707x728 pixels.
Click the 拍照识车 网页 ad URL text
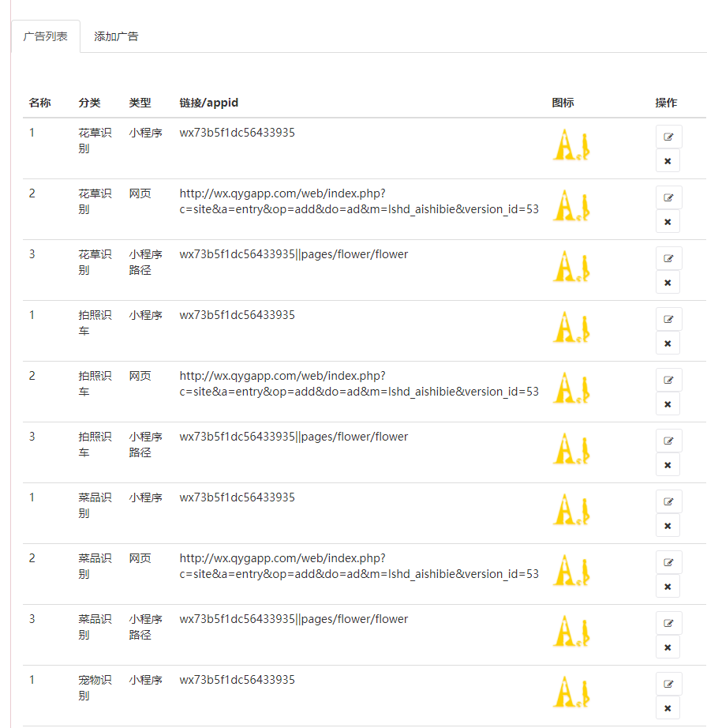pyautogui.click(x=359, y=384)
